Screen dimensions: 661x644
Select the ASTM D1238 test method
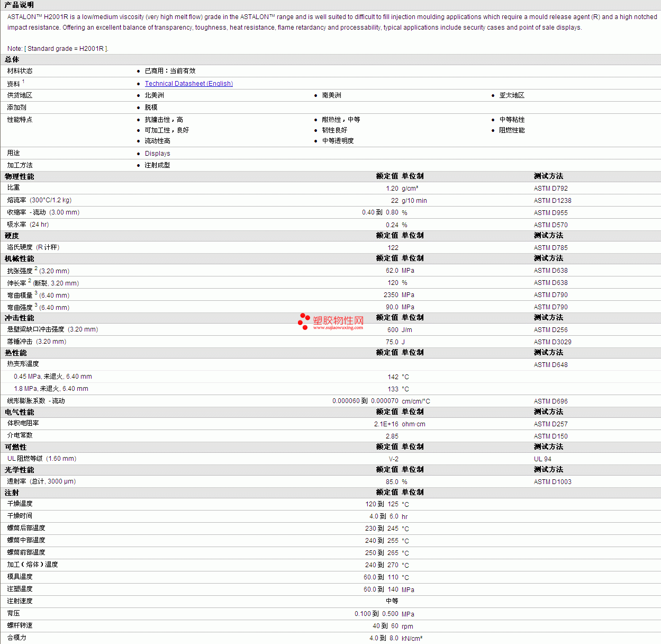click(553, 201)
